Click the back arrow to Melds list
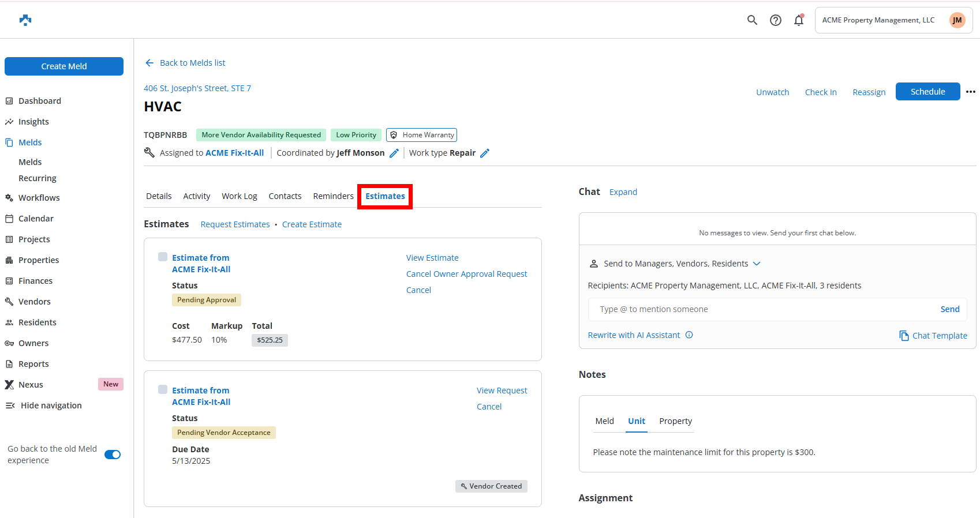Screen dimensions: 980x518 149,63
